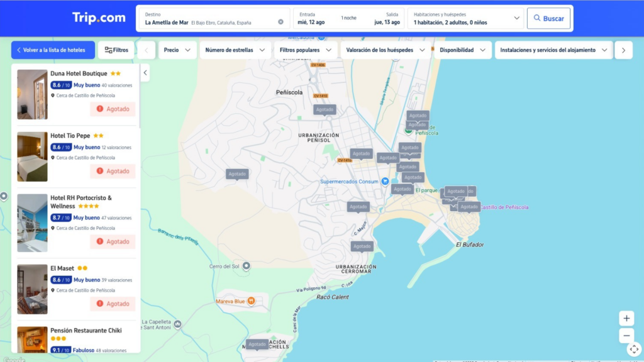This screenshot has width=644, height=362.
Task: Expand the Precio filter dropdown
Action: point(177,50)
